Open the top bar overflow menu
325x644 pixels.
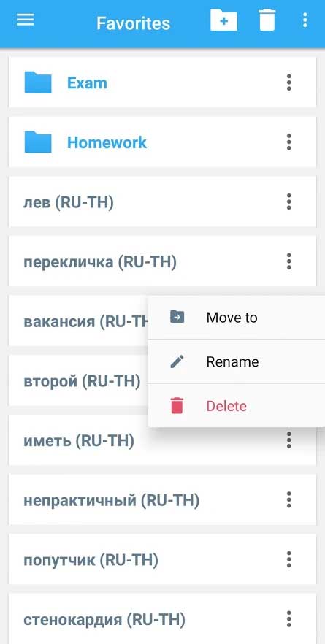click(305, 20)
